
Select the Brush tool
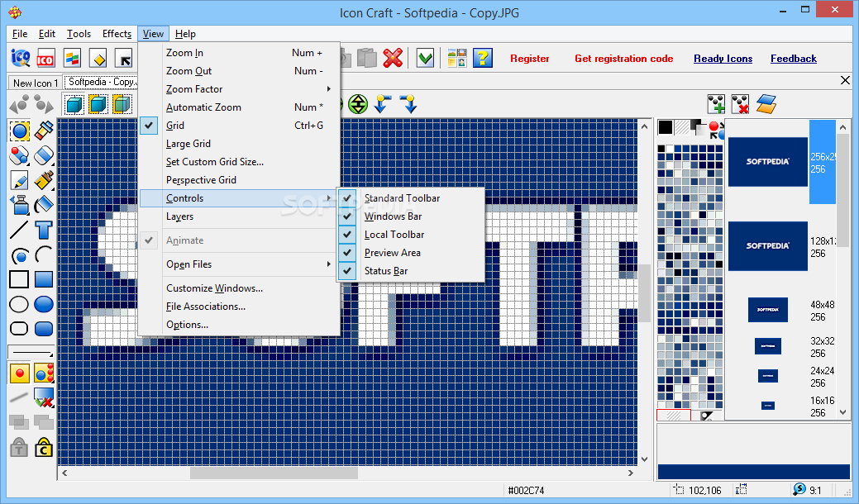coord(44,180)
